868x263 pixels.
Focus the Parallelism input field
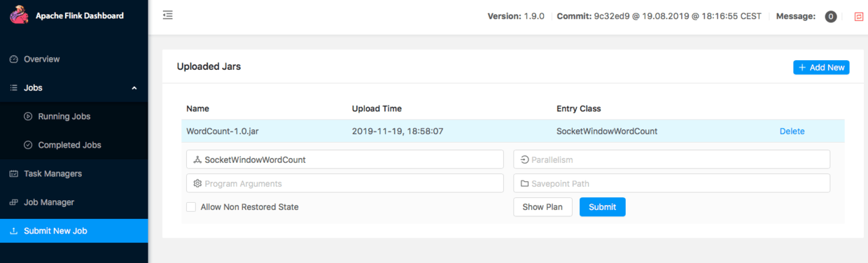[672, 159]
